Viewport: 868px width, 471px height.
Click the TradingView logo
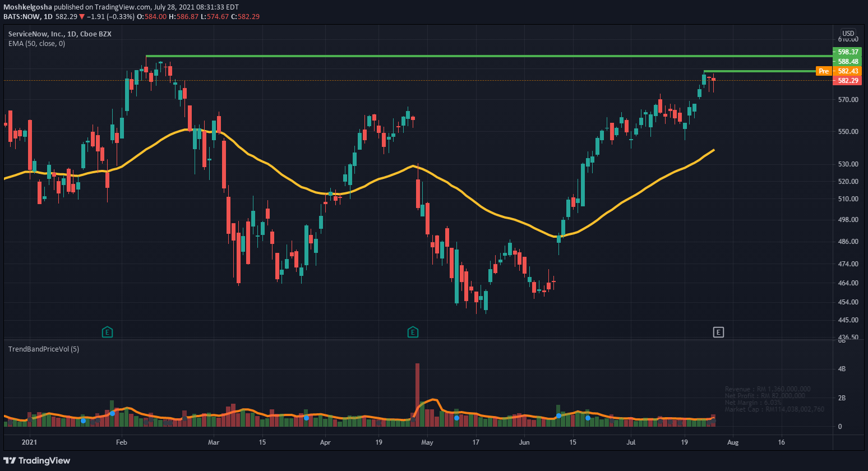pos(37,461)
